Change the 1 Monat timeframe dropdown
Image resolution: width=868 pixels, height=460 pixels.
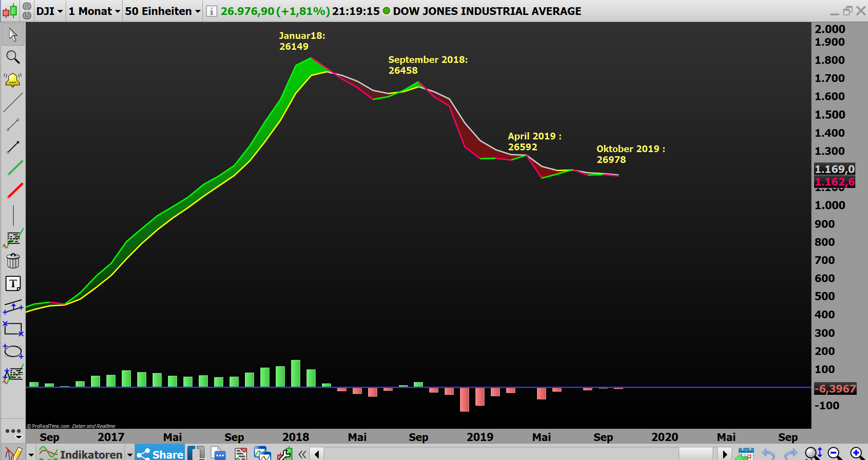[x=95, y=11]
